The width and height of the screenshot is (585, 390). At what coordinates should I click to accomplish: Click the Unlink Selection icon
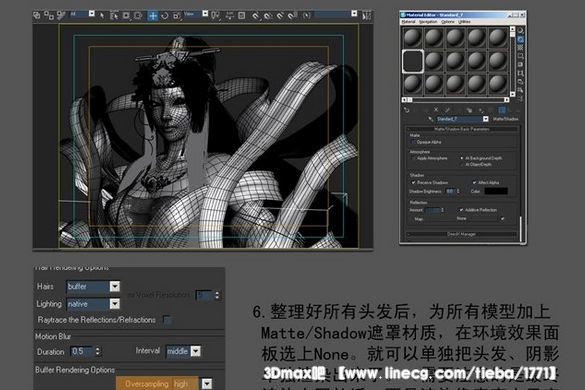(49, 15)
